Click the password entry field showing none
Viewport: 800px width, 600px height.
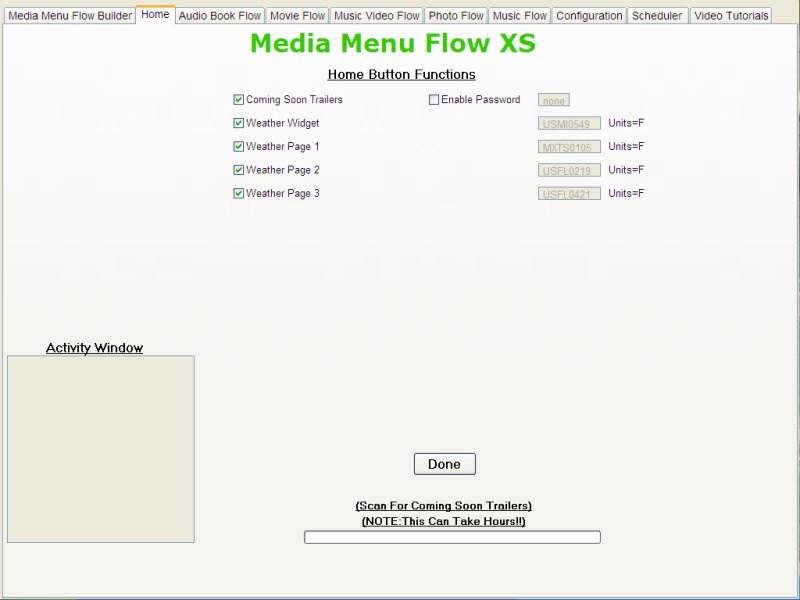tap(553, 100)
